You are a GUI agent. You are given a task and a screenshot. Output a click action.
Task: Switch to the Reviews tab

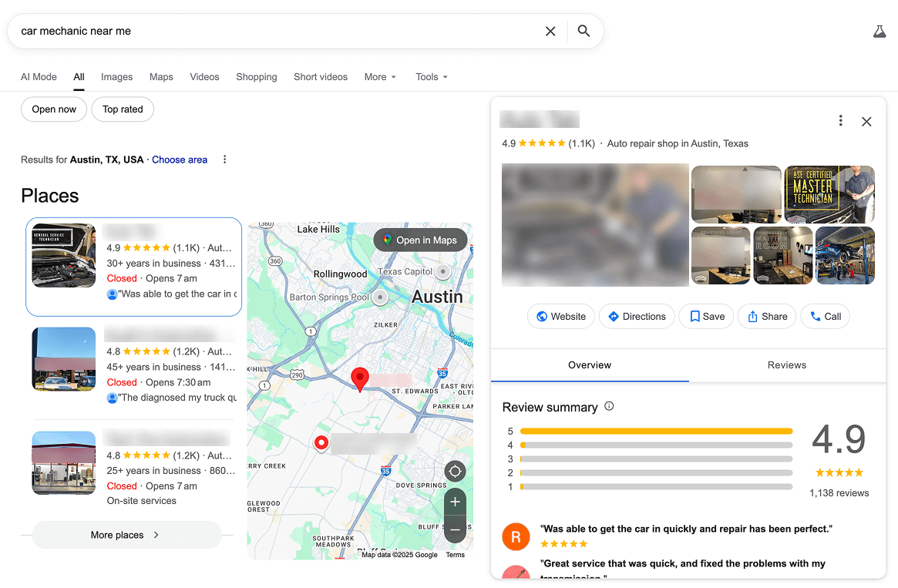point(786,365)
